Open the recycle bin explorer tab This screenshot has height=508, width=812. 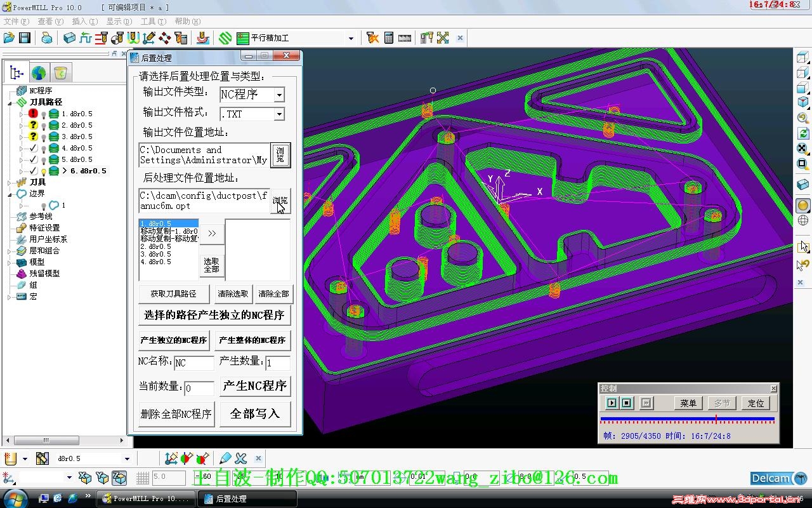[x=60, y=73]
